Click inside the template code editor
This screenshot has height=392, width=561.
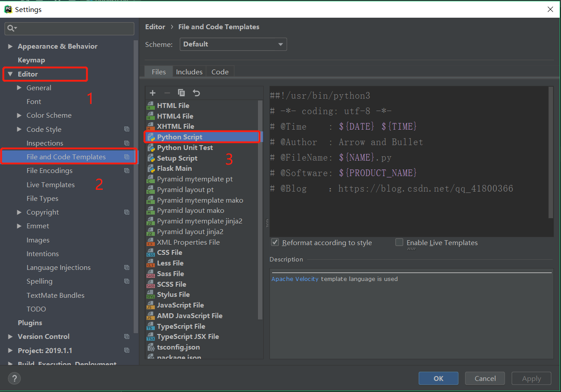409,161
